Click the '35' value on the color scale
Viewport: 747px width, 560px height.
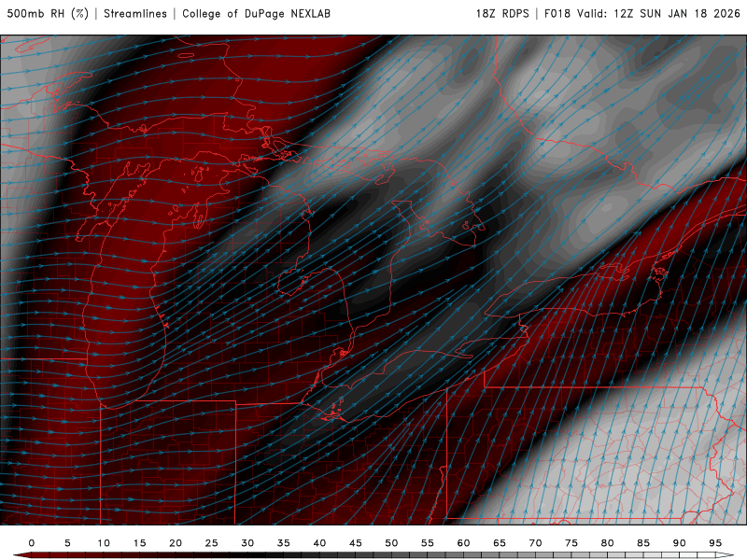tap(284, 543)
